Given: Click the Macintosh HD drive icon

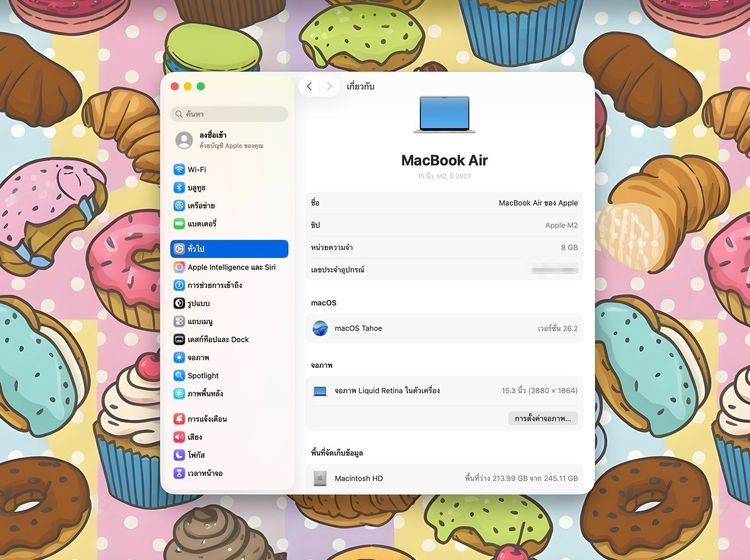Looking at the screenshot, I should pyautogui.click(x=320, y=478).
